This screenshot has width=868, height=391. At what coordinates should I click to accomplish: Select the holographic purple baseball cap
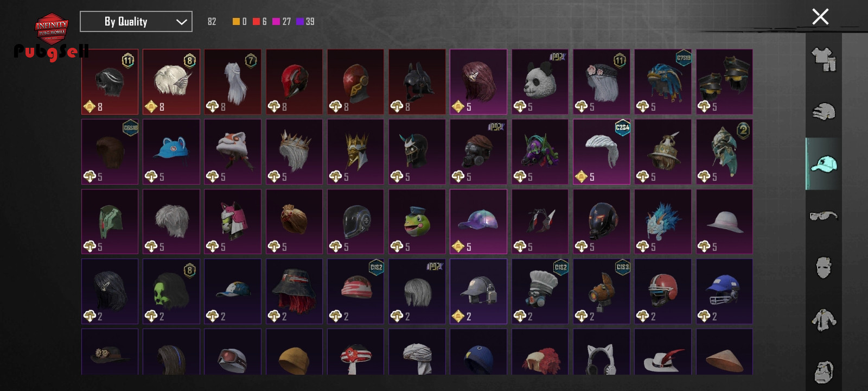click(478, 222)
